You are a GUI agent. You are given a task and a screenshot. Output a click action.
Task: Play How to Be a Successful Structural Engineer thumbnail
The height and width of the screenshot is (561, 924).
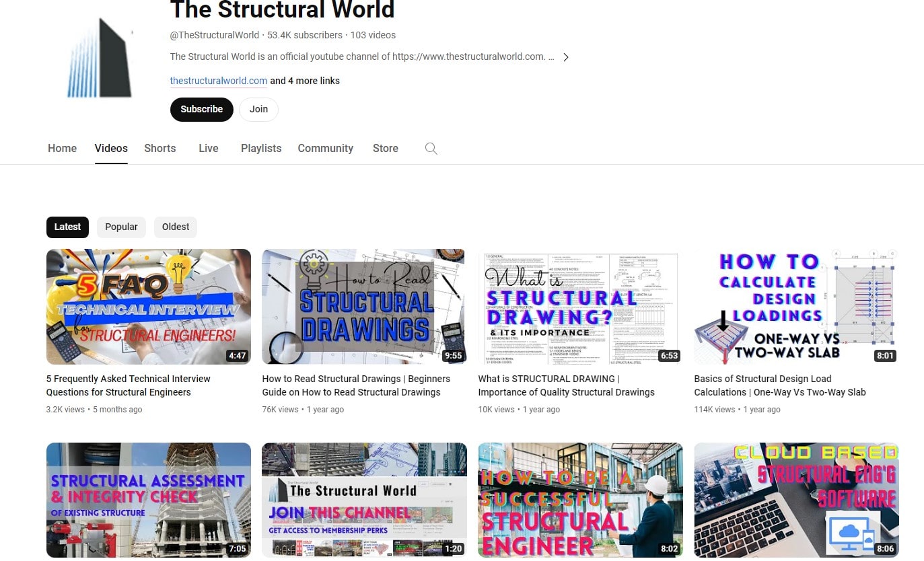(x=580, y=500)
